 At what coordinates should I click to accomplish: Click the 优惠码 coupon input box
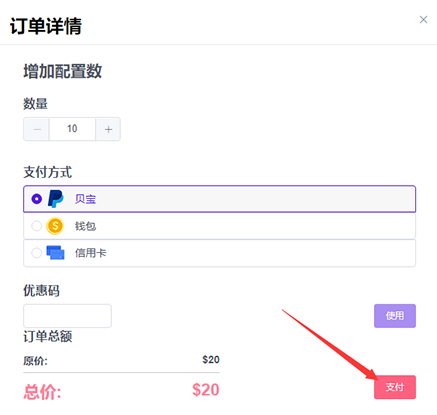click(67, 316)
